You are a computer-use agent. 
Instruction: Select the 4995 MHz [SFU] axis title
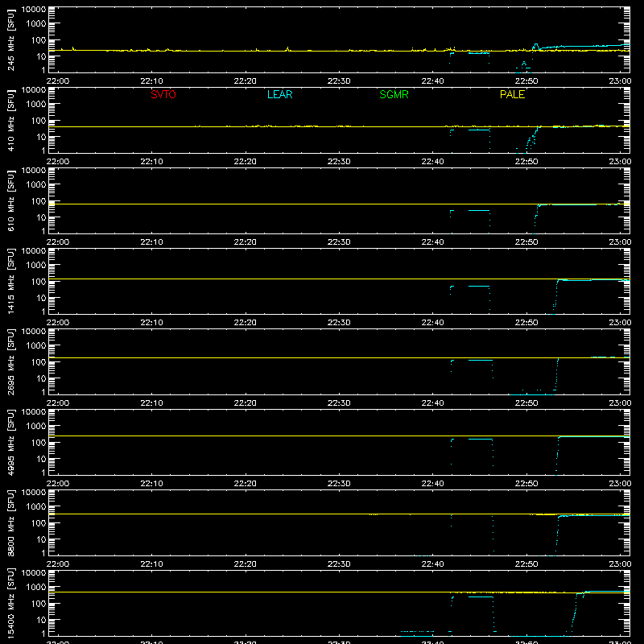coord(10,442)
